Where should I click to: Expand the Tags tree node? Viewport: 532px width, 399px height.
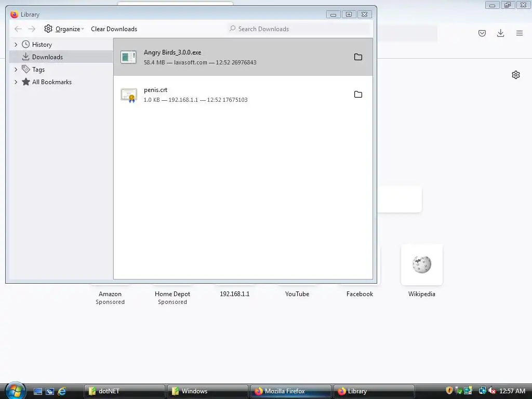pos(16,70)
